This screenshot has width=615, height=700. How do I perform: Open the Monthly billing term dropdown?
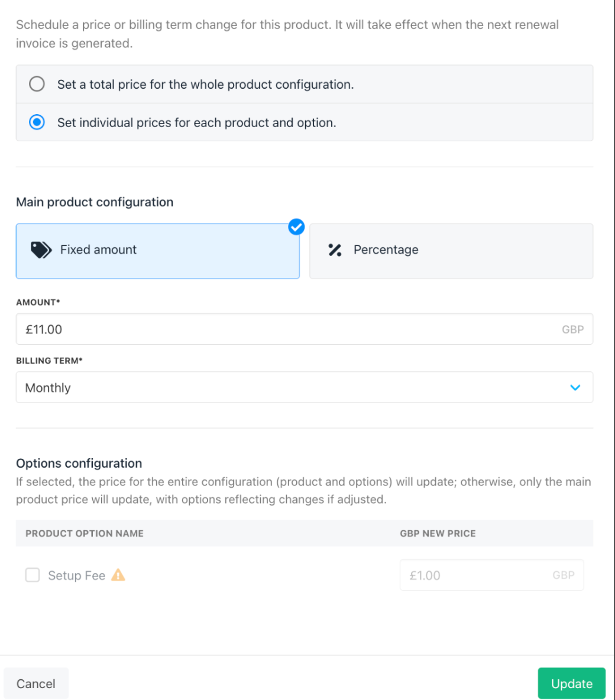pyautogui.click(x=305, y=387)
